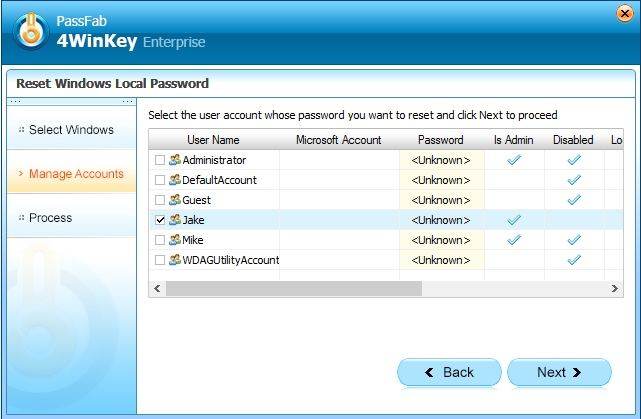Click Administrator's Is Admin checkmark
Image resolution: width=641 pixels, height=419 pixels.
[514, 160]
